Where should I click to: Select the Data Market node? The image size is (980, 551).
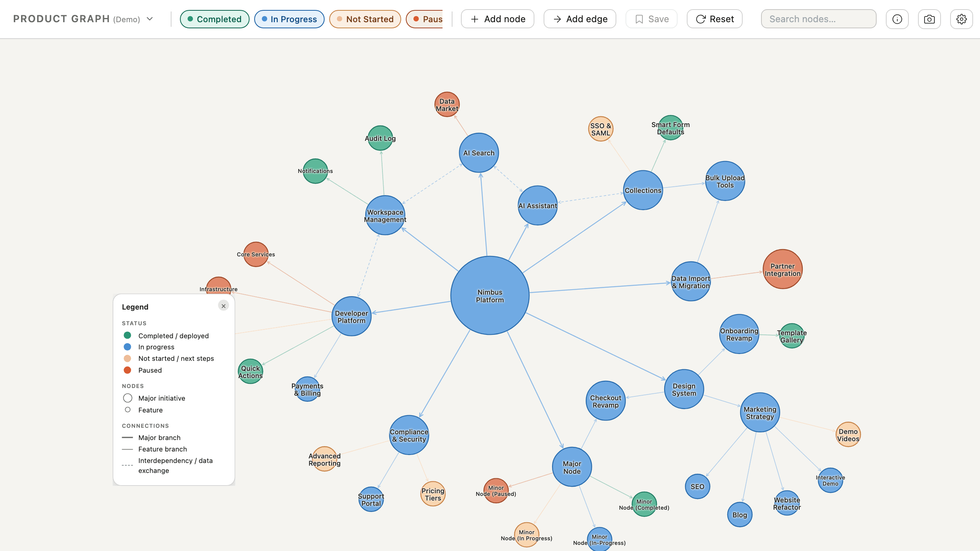pyautogui.click(x=447, y=104)
